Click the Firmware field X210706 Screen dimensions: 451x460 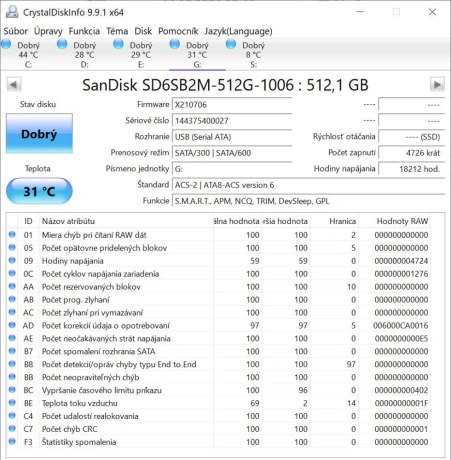coord(232,105)
